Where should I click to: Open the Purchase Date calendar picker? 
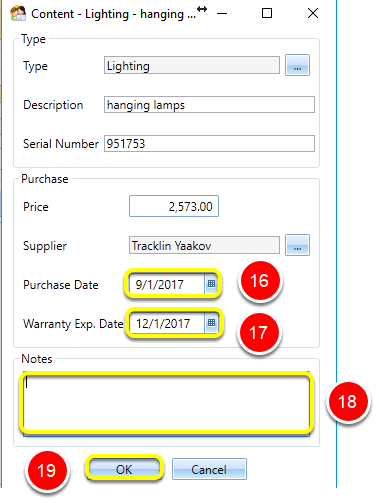(211, 284)
